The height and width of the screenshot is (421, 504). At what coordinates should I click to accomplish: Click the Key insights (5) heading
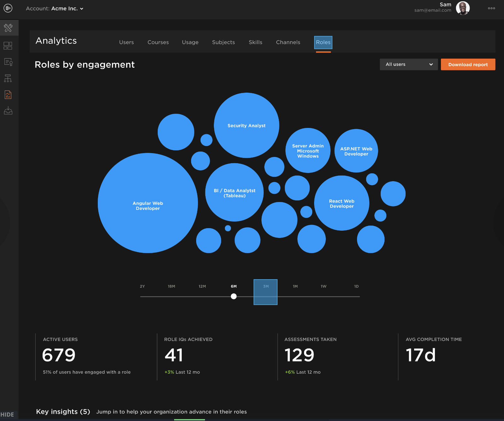pyautogui.click(x=63, y=412)
